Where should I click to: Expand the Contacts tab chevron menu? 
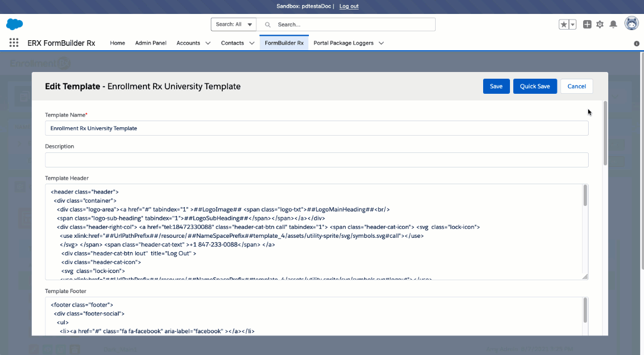[252, 43]
